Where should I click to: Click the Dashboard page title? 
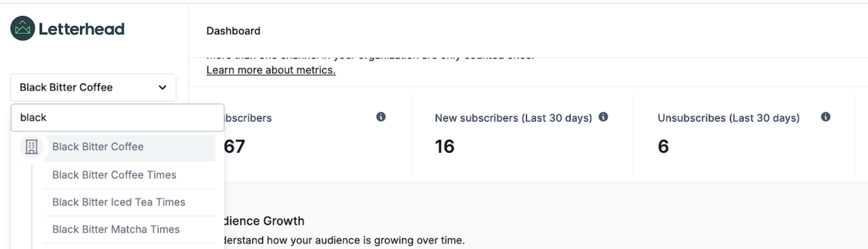point(233,31)
